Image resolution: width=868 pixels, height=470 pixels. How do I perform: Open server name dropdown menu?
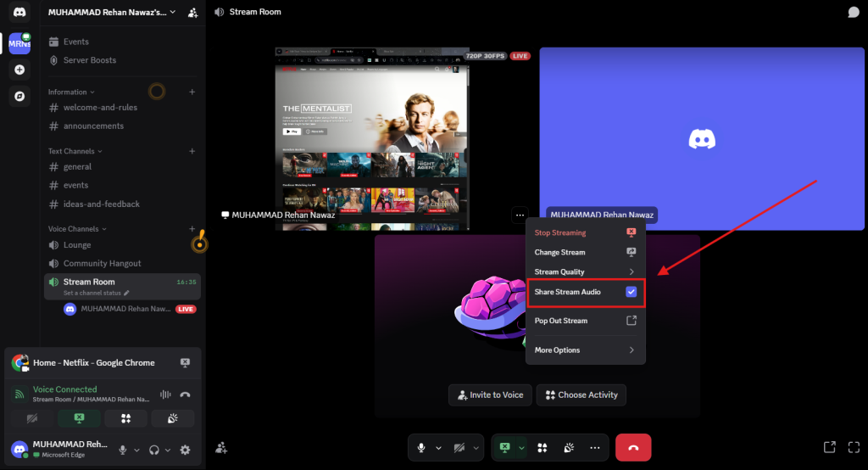coord(111,12)
